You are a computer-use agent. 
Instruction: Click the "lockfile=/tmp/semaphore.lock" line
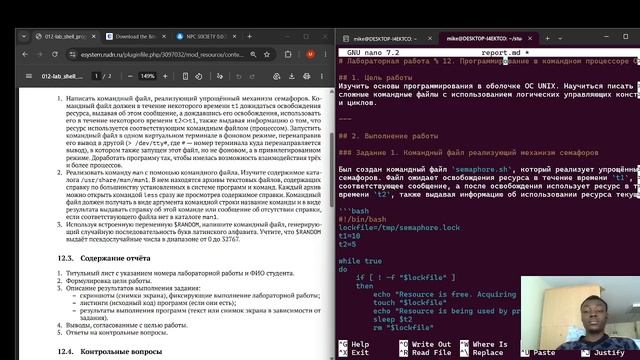click(x=399, y=228)
